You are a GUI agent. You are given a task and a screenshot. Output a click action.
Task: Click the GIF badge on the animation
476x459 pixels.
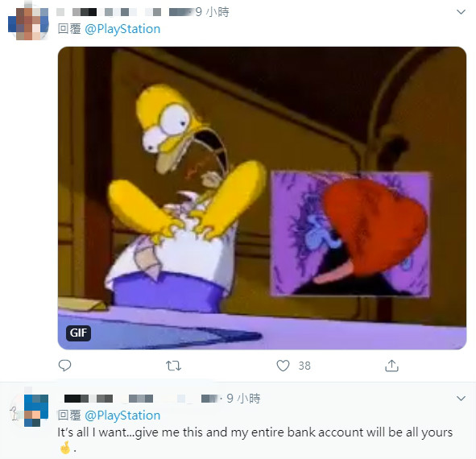pyautogui.click(x=78, y=333)
